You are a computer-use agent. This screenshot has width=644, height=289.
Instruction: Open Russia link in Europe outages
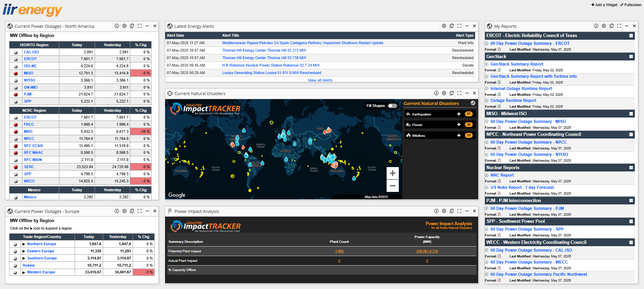28,265
